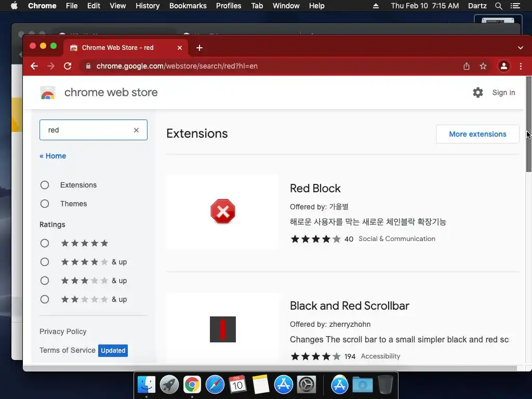Click the Social & Communication category text

tap(397, 239)
